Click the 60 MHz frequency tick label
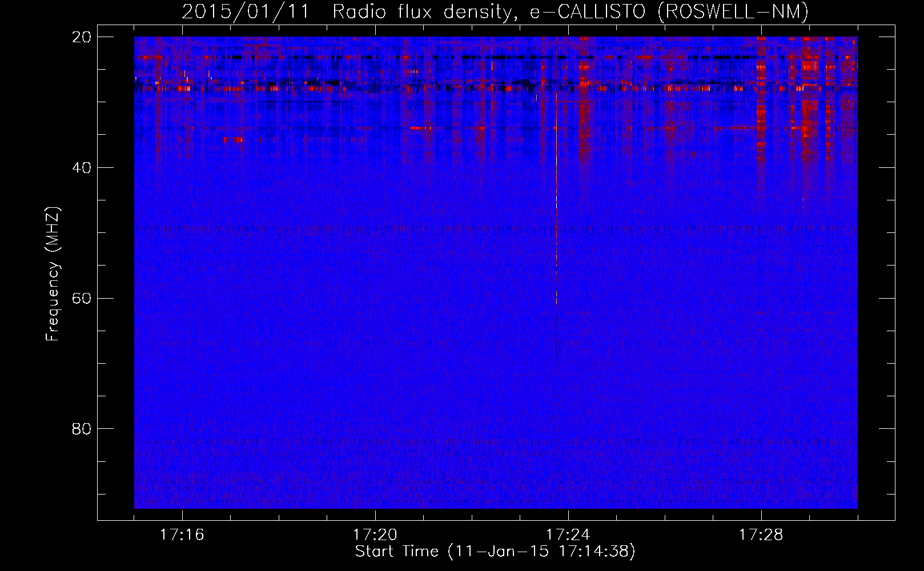Image resolution: width=924 pixels, height=571 pixels. point(82,298)
